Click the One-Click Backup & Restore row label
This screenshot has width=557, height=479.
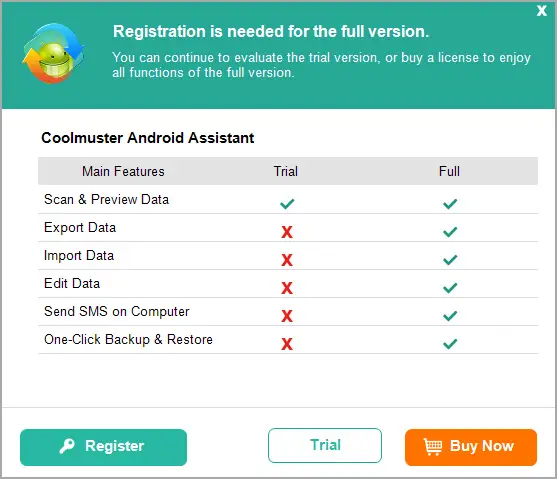(x=128, y=340)
